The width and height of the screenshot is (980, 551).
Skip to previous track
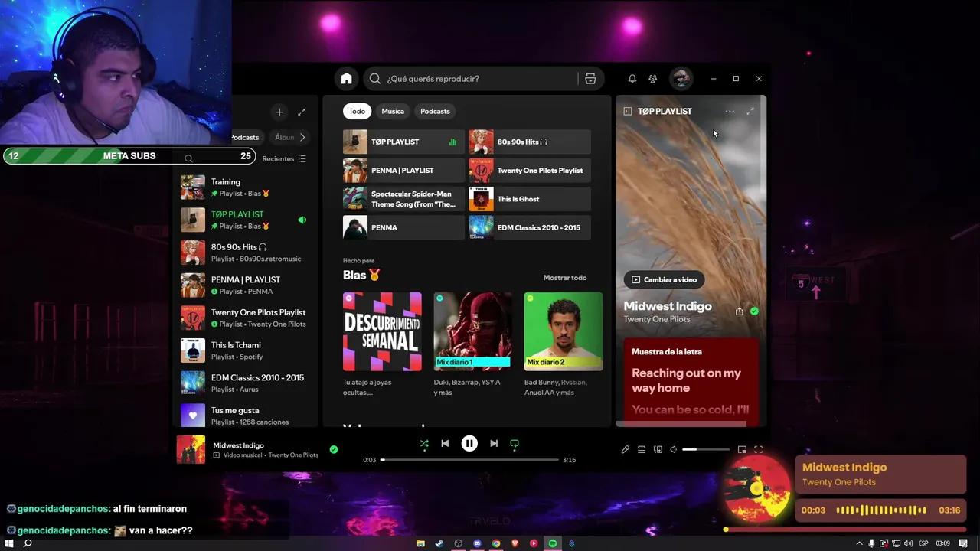point(445,443)
